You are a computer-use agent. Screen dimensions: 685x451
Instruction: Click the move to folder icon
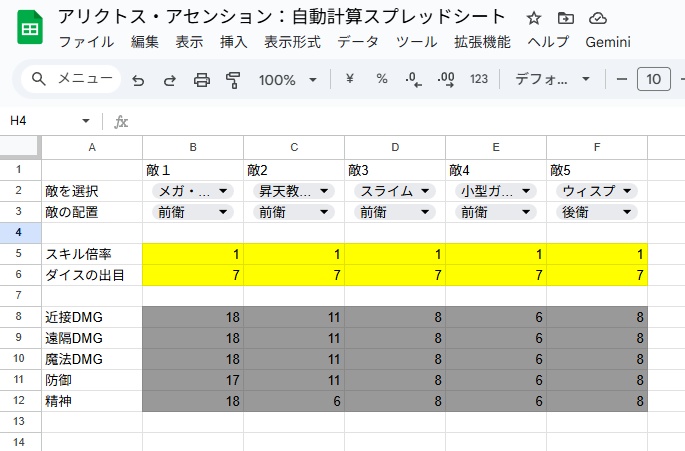point(566,18)
